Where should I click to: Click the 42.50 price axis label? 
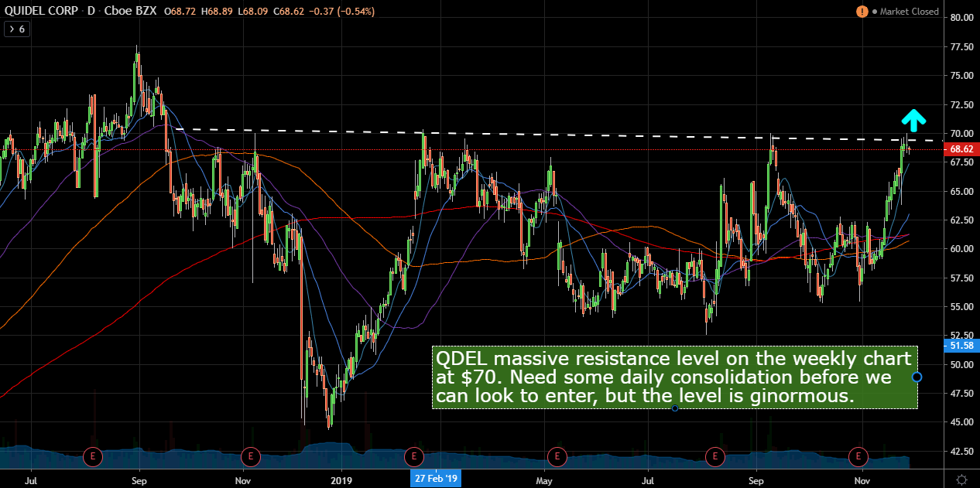(961, 451)
